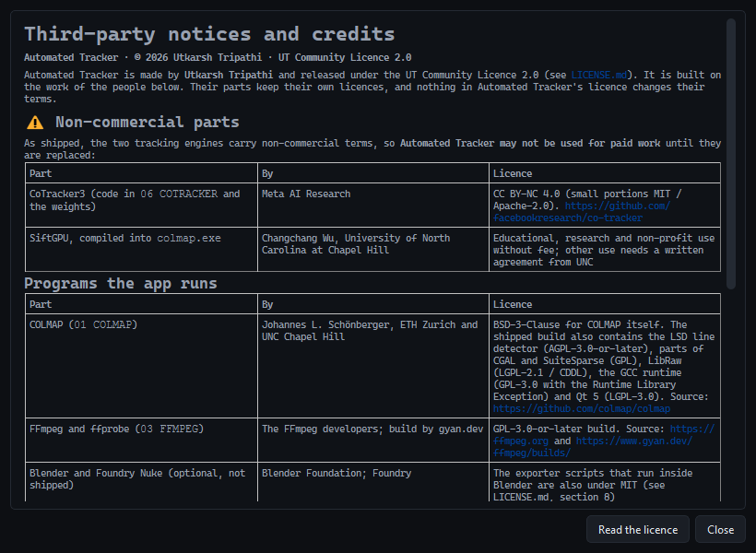Click the 'CoTracker3 (code in 06 COTRACKER' cell

(x=141, y=205)
